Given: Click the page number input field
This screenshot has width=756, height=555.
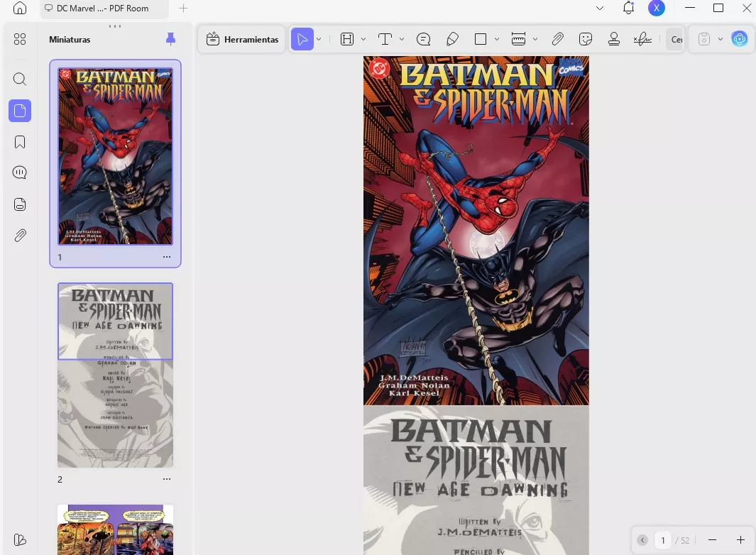Looking at the screenshot, I should (x=663, y=540).
